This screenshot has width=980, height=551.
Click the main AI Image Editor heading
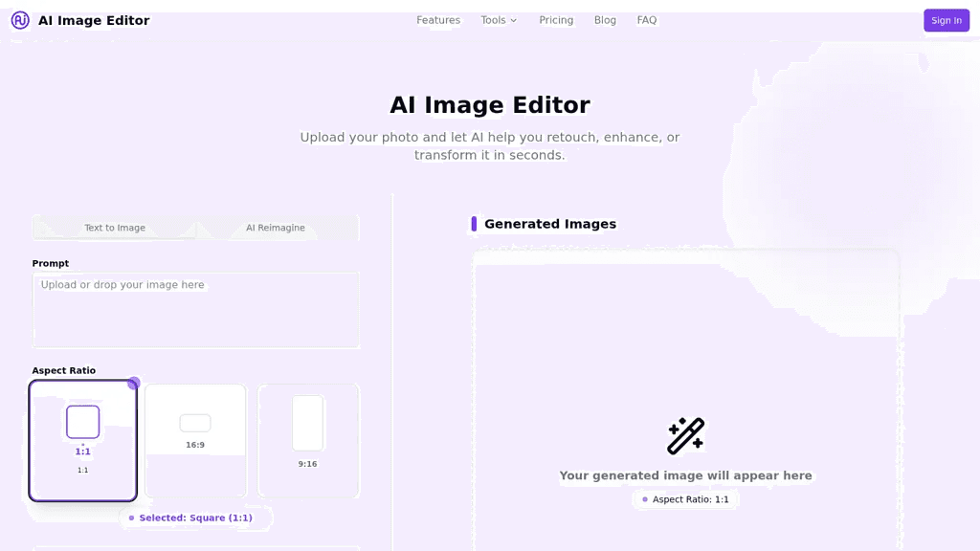[490, 105]
